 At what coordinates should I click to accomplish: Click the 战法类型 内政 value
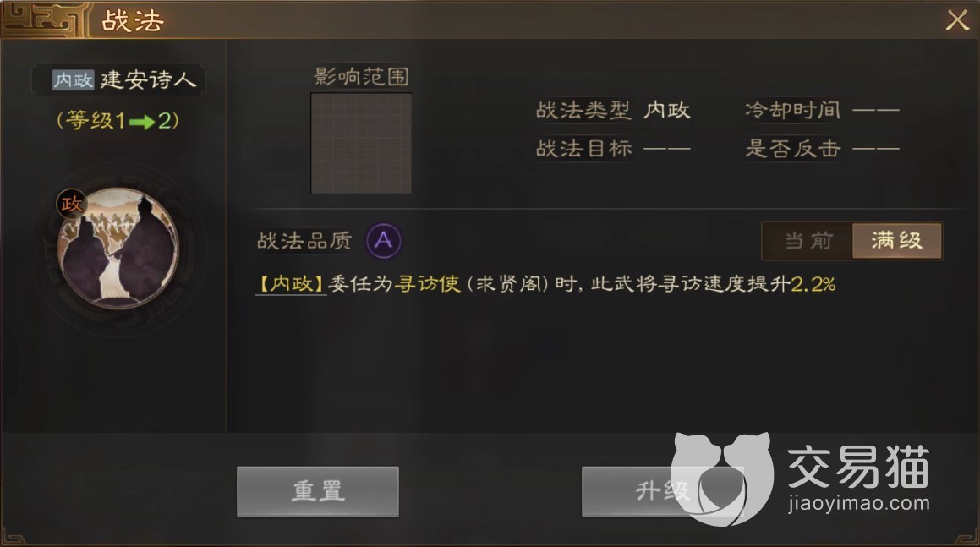pyautogui.click(x=667, y=111)
